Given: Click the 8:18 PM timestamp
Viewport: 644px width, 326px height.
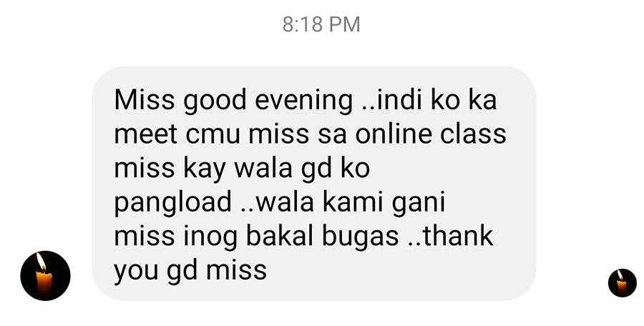Looking at the screenshot, I should 321,24.
